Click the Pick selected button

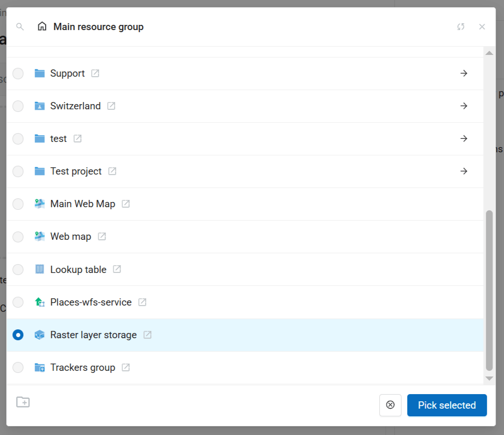447,405
